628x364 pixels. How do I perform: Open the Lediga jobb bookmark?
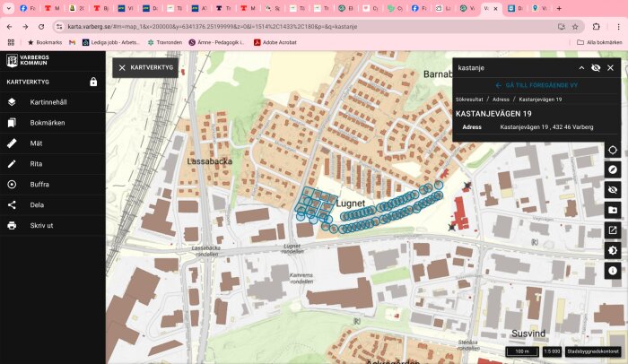(x=110, y=42)
